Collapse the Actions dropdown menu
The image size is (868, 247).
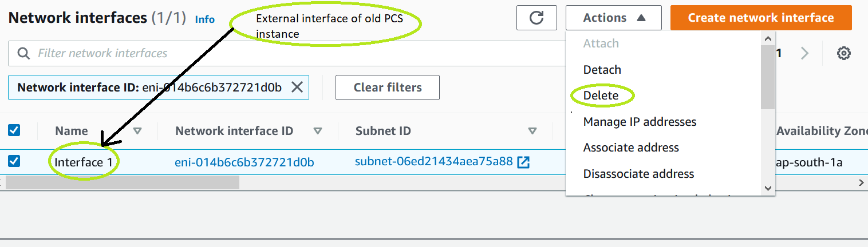point(614,18)
